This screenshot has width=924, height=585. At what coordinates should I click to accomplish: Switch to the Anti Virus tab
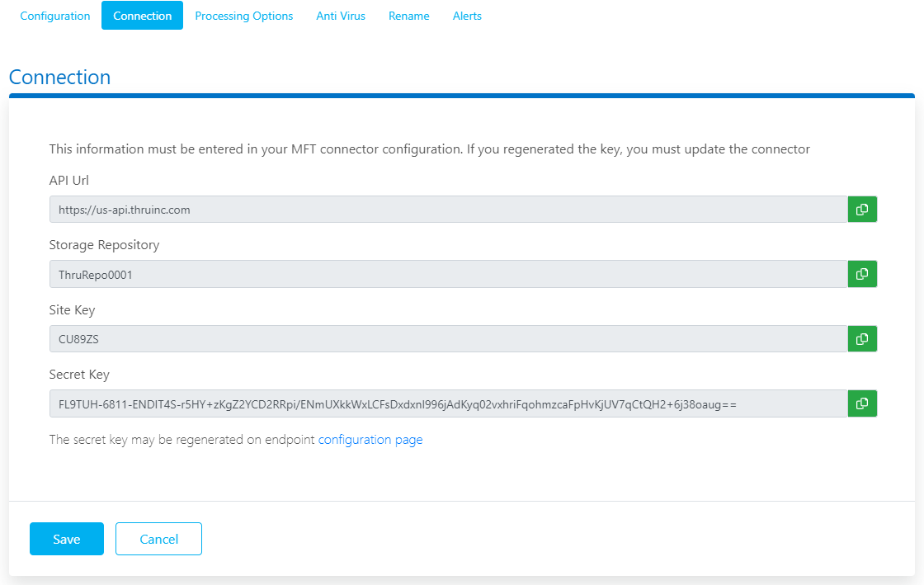(341, 15)
